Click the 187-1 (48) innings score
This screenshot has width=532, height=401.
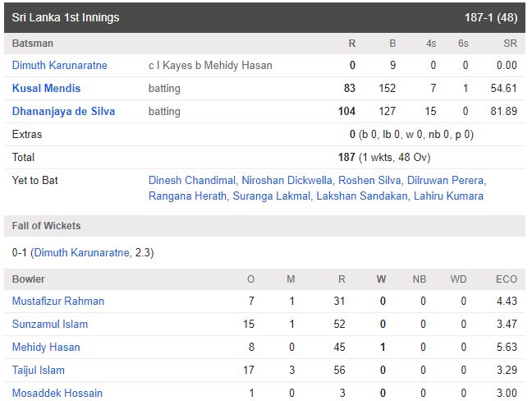click(x=491, y=17)
